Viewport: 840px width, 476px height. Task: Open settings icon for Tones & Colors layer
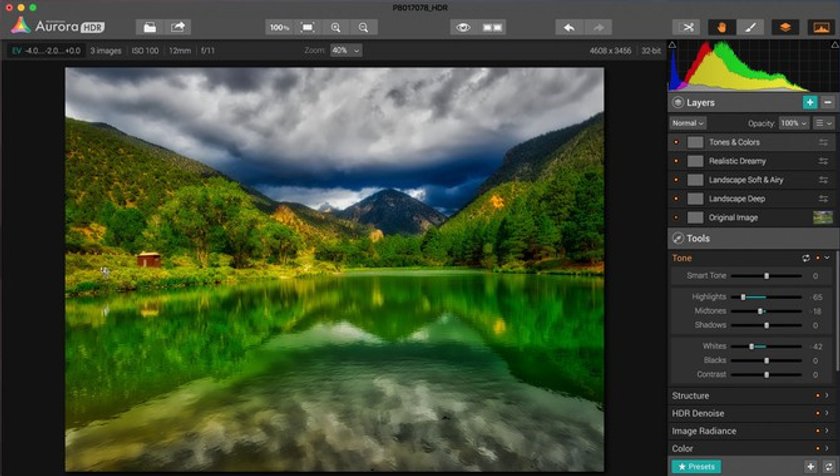823,142
